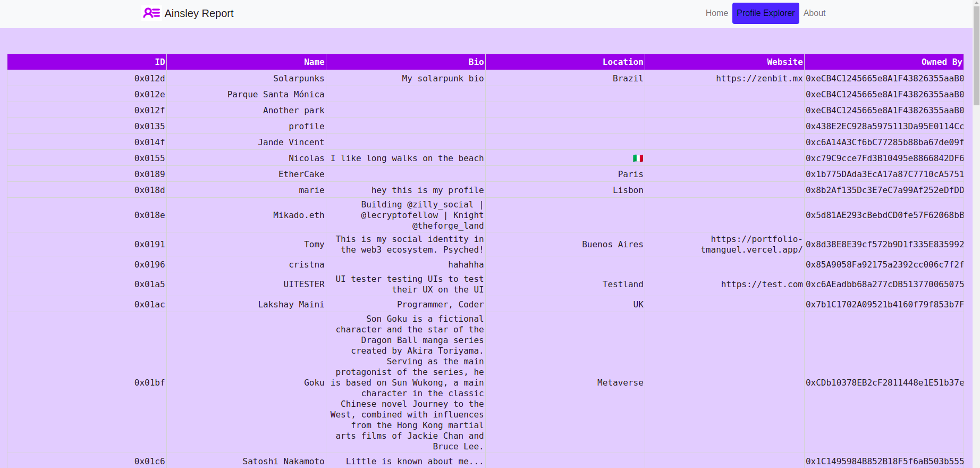Click the bio 'hey this is my profile'
Viewport: 980px width, 468px height.
(x=427, y=190)
